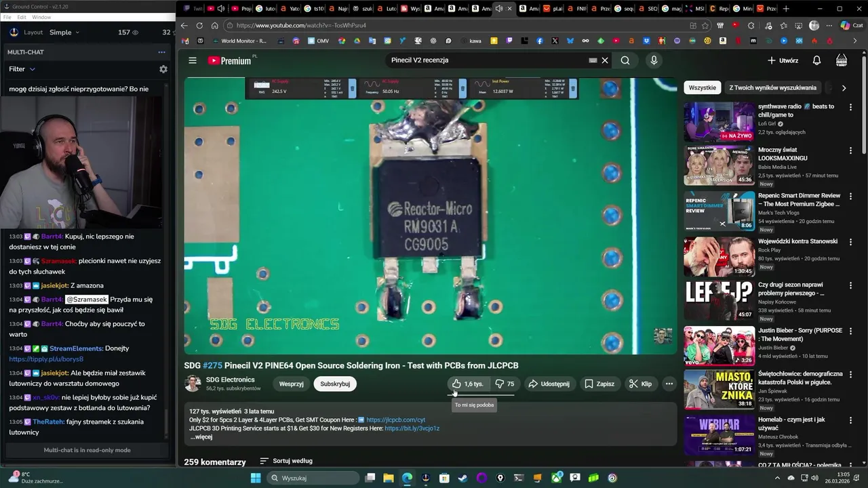
Task: Open SDG Electronics channel avatar
Action: point(193,384)
